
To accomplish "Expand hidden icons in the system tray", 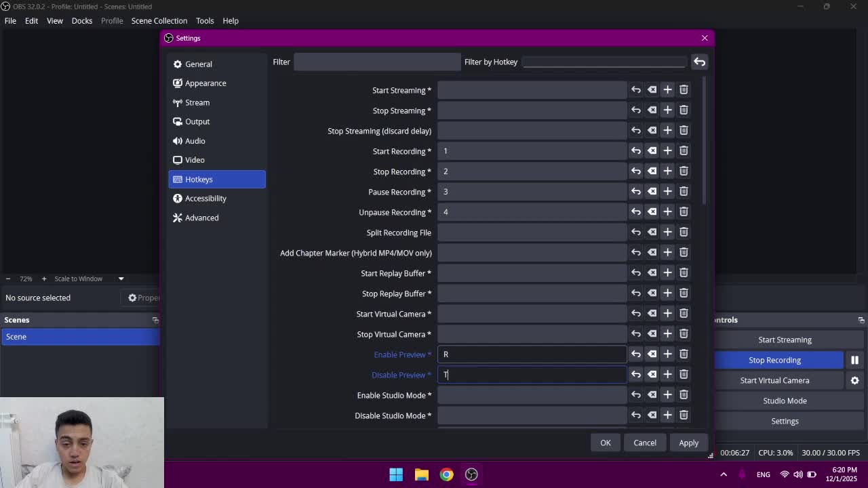I will point(723,474).
